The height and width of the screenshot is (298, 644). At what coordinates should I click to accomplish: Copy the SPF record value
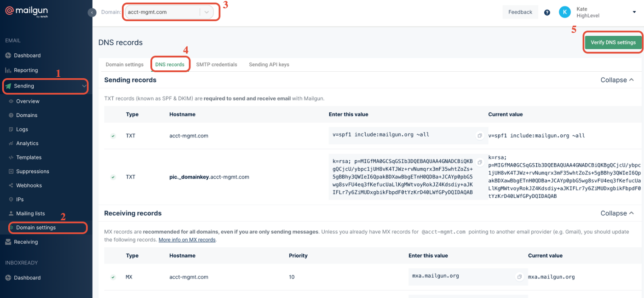479,136
